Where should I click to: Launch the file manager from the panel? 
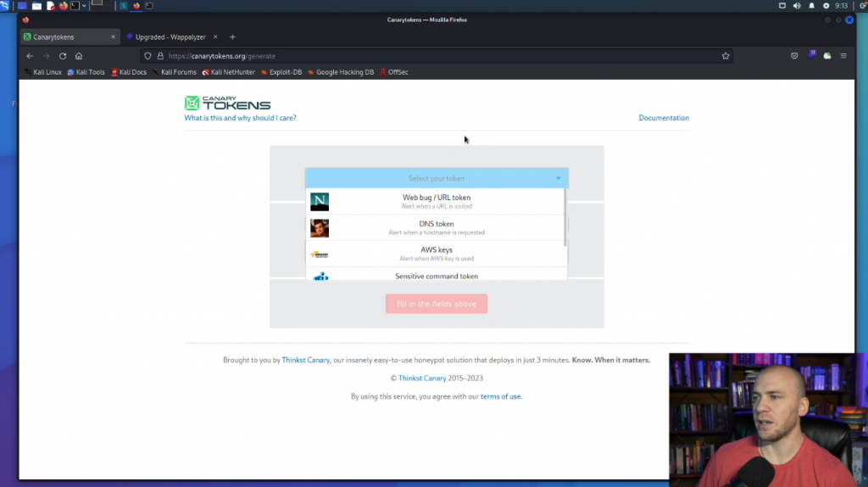(36, 6)
